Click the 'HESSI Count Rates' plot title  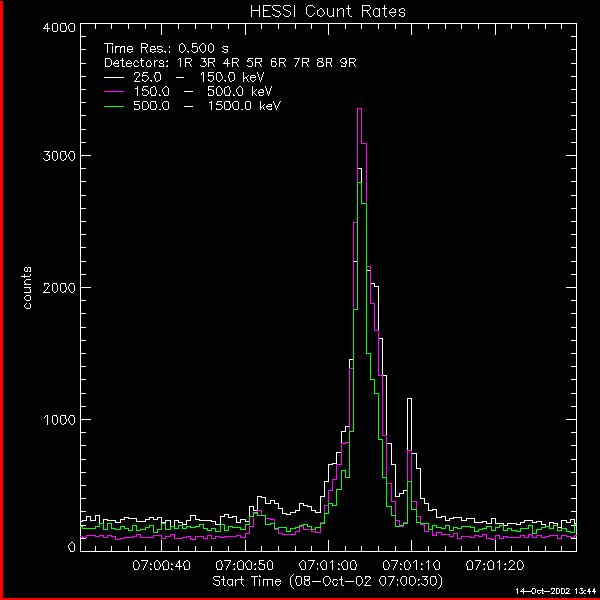(x=328, y=11)
